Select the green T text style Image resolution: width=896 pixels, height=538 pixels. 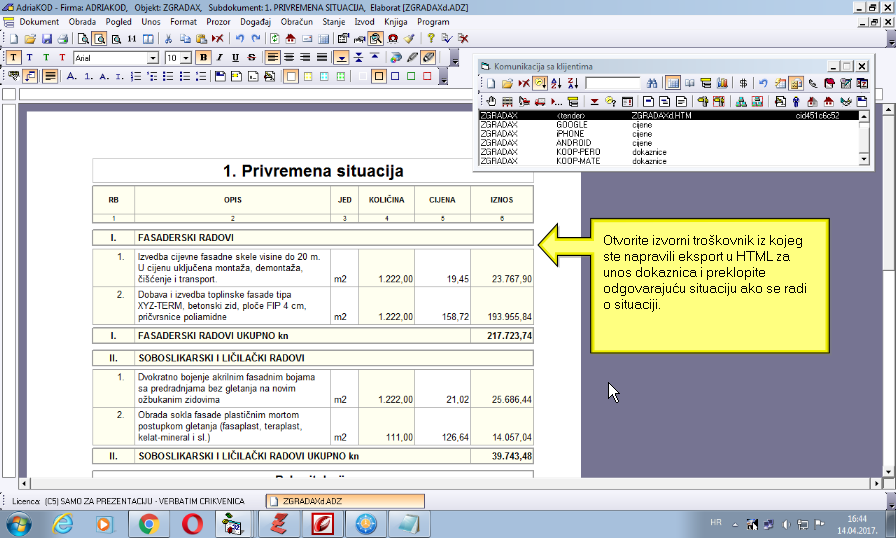tap(46, 58)
